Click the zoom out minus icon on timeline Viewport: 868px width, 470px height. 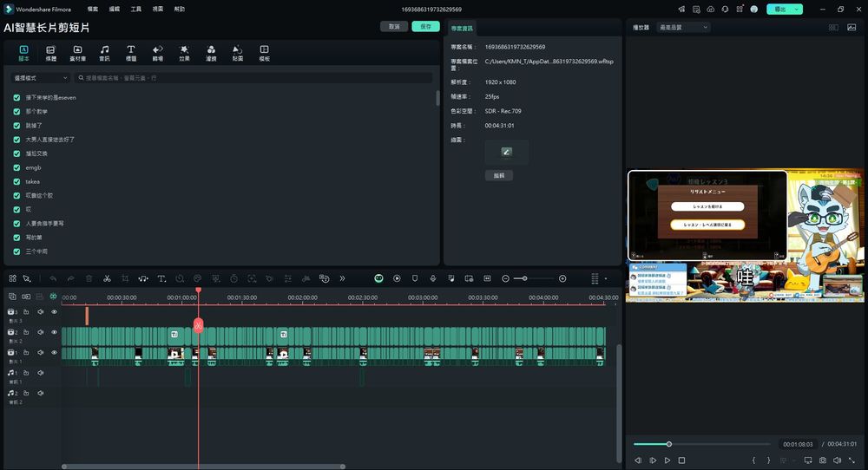click(505, 278)
